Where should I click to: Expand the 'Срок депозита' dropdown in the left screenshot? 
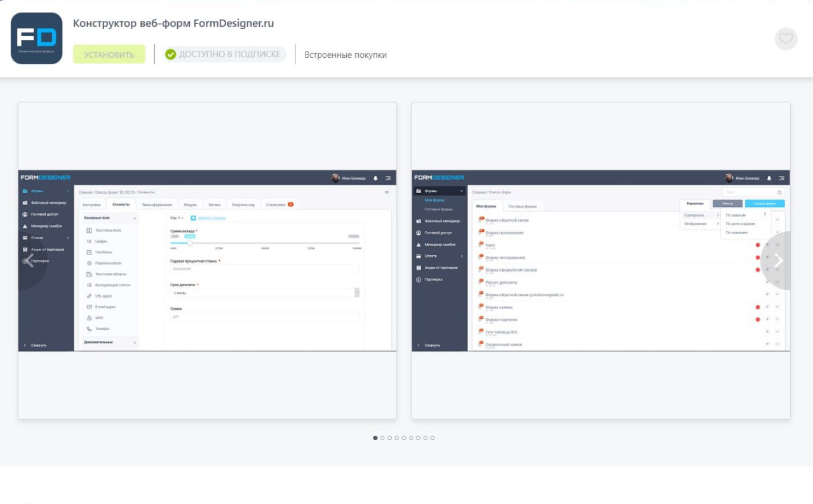point(356,293)
